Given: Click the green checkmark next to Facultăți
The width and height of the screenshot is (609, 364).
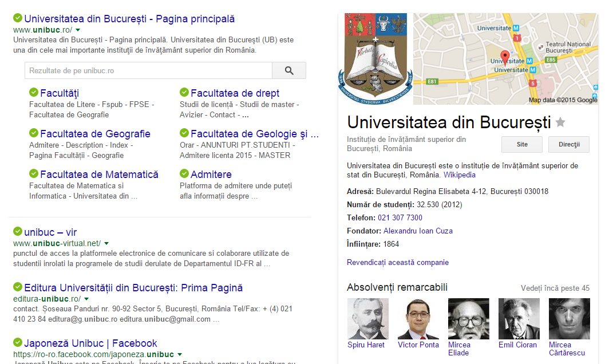Looking at the screenshot, I should 34,92.
